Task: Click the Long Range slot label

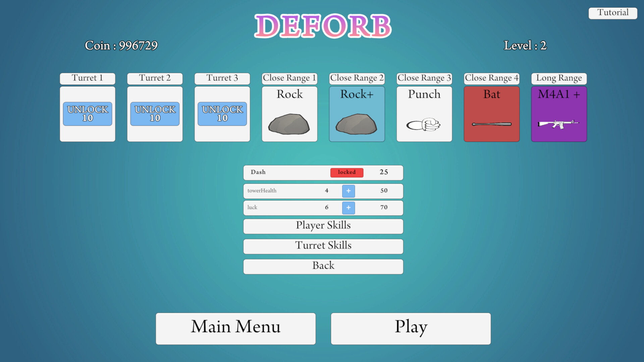Action: coord(559,78)
